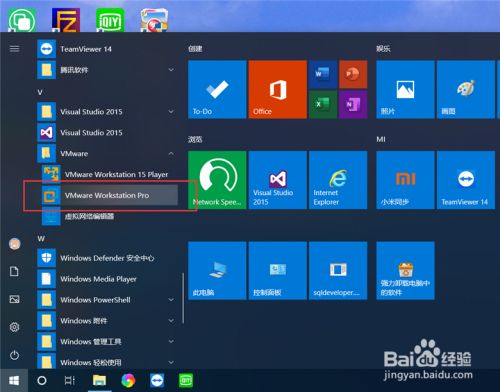Click the app list scrollbar
Image resolution: width=500 pixels, height=392 pixels.
(183, 298)
